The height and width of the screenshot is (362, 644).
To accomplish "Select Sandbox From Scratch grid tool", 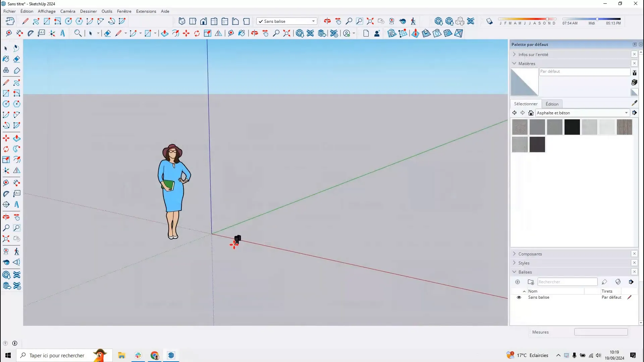I will click(x=403, y=33).
